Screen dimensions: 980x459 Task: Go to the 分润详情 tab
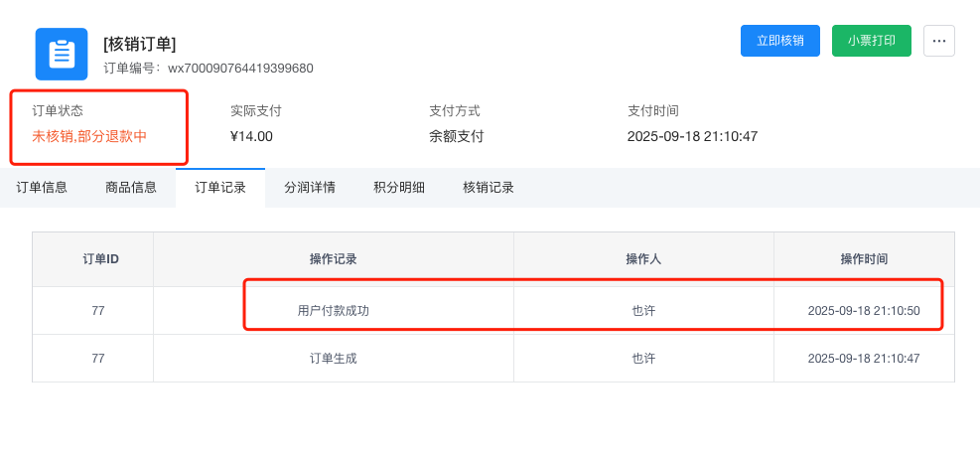click(x=310, y=187)
